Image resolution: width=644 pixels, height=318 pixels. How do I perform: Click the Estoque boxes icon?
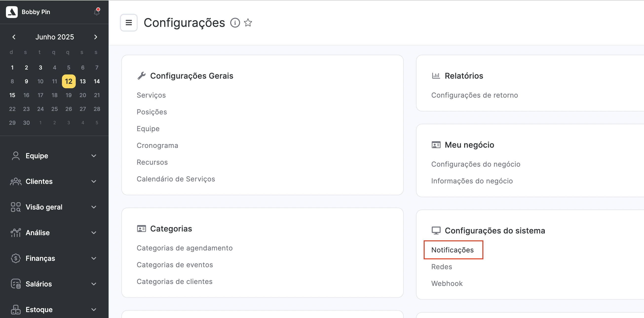click(x=16, y=310)
